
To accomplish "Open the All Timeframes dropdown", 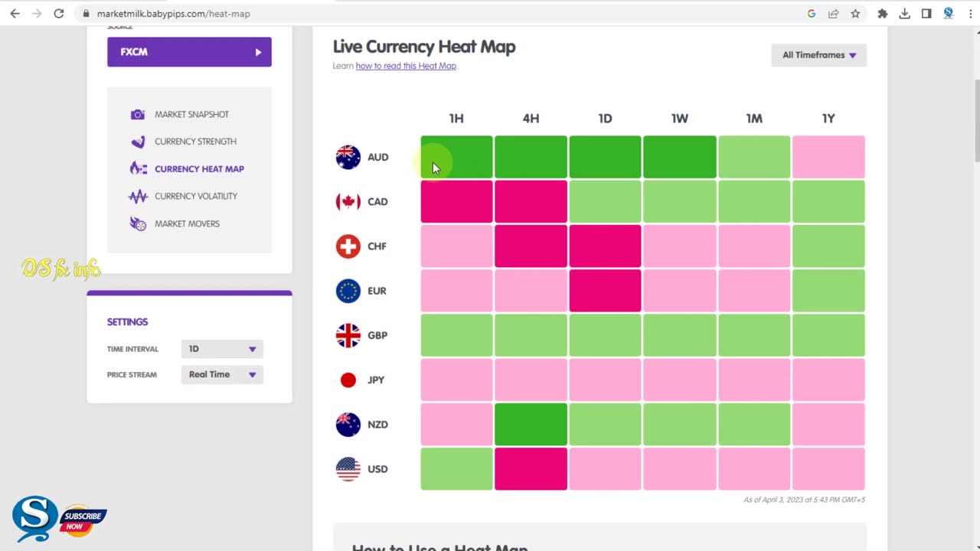I will pos(818,55).
